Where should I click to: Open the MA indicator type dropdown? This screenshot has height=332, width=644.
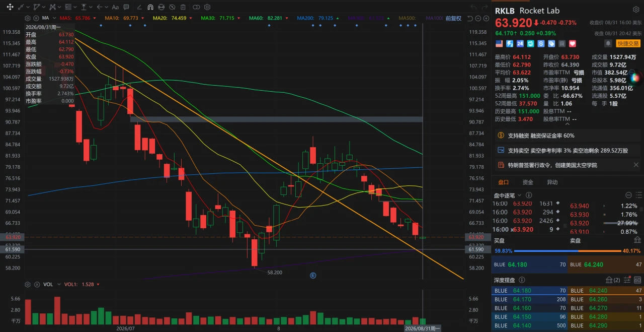point(54,18)
